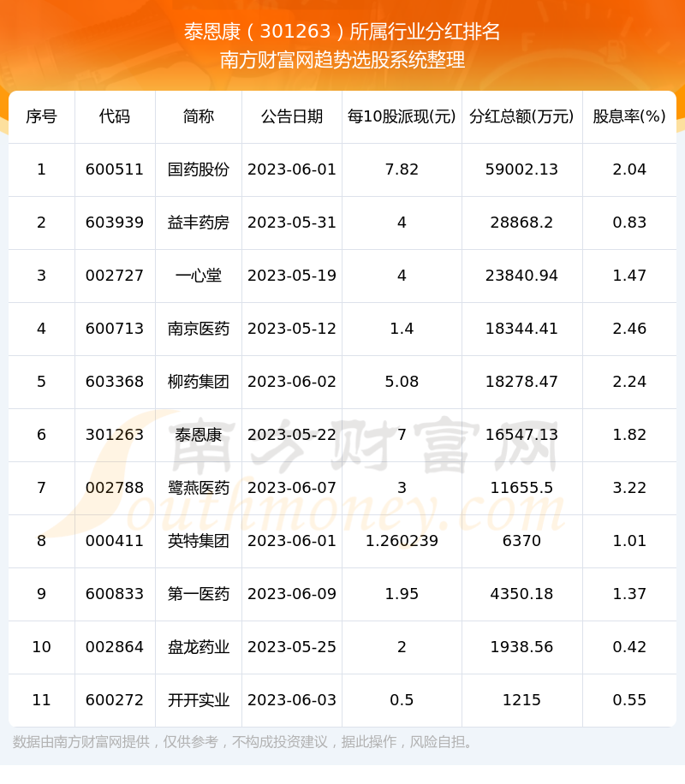685x784 pixels.
Task: Open stock code 002864
Action: [x=115, y=647]
